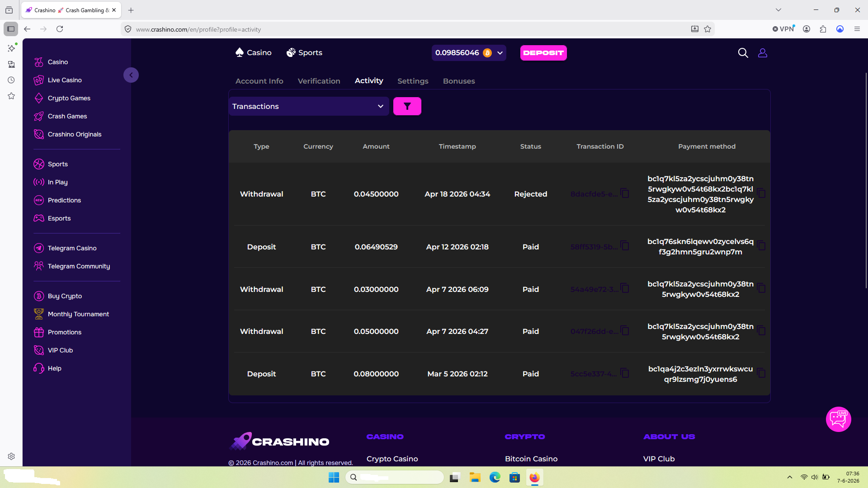Bookmark this page with the star
Screen dimensions: 868x488
(708, 29)
